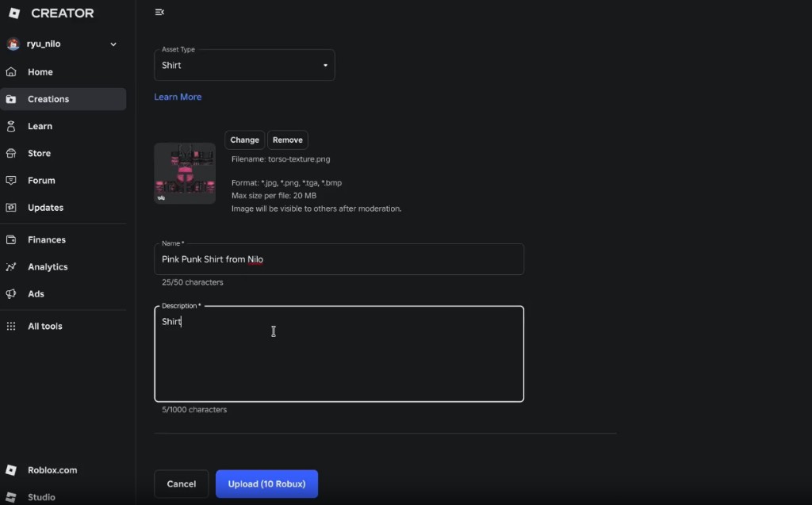Click into the Name input field
812x505 pixels.
(x=339, y=259)
